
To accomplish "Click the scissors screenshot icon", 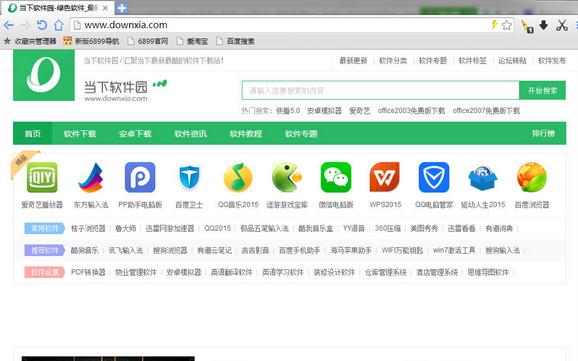I will [x=561, y=25].
